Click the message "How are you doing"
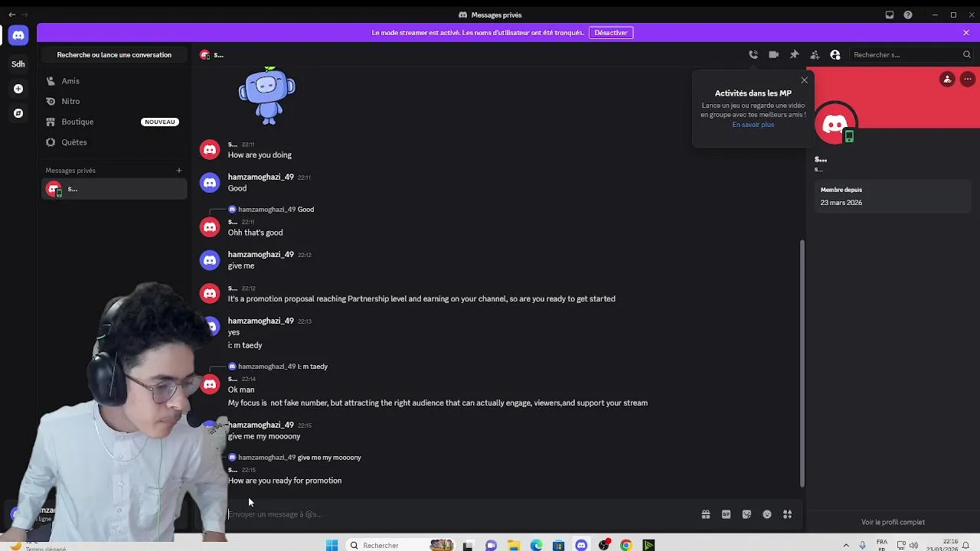Viewport: 980px width, 551px height. pyautogui.click(x=260, y=155)
